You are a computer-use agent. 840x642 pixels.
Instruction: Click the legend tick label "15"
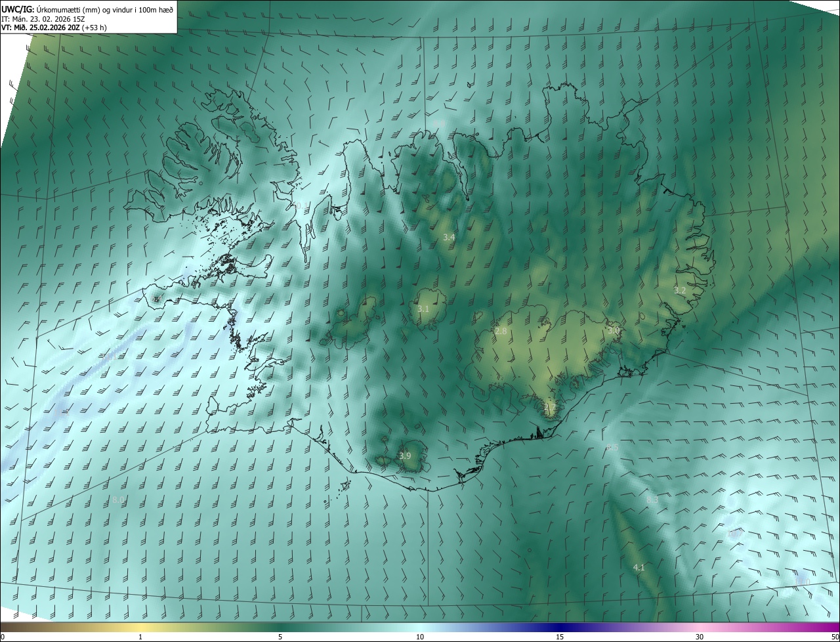point(560,637)
